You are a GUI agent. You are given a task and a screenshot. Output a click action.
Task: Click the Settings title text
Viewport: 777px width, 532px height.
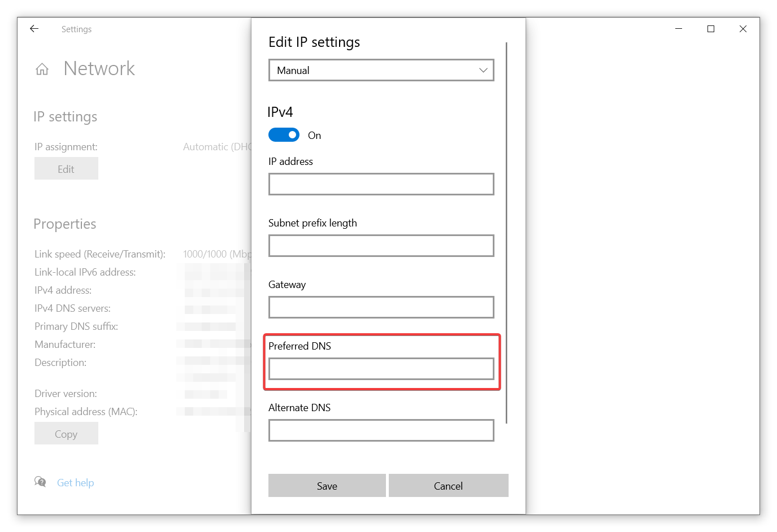(x=76, y=29)
